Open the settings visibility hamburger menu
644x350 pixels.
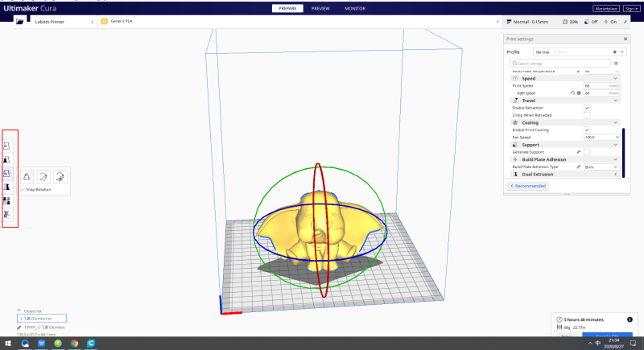click(616, 64)
